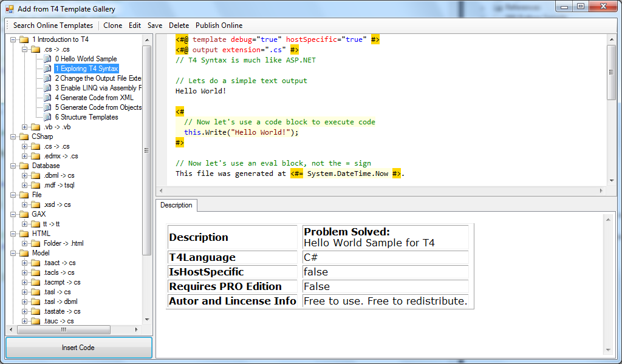The image size is (622, 364).
Task: Click the folder icon of .mdf -> tsql
Action: 36,185
